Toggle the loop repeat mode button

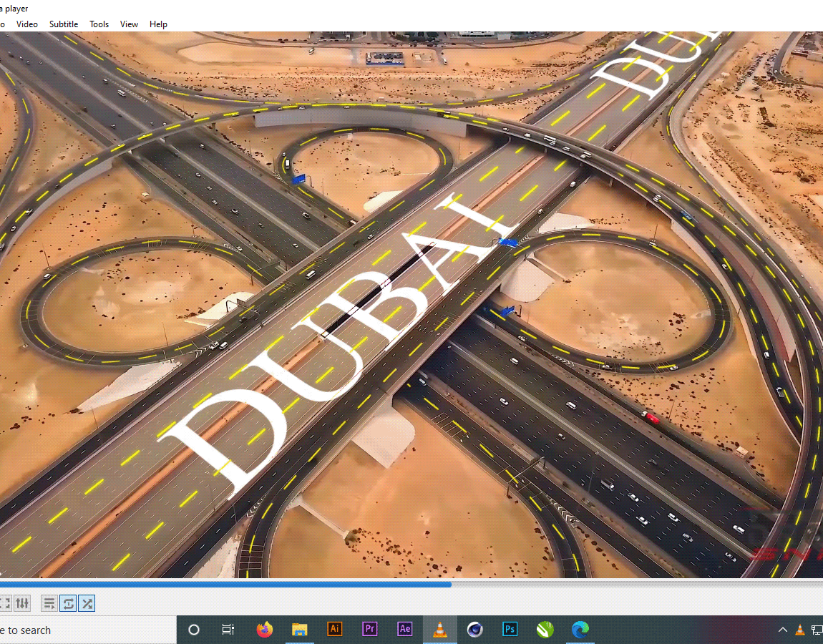68,603
